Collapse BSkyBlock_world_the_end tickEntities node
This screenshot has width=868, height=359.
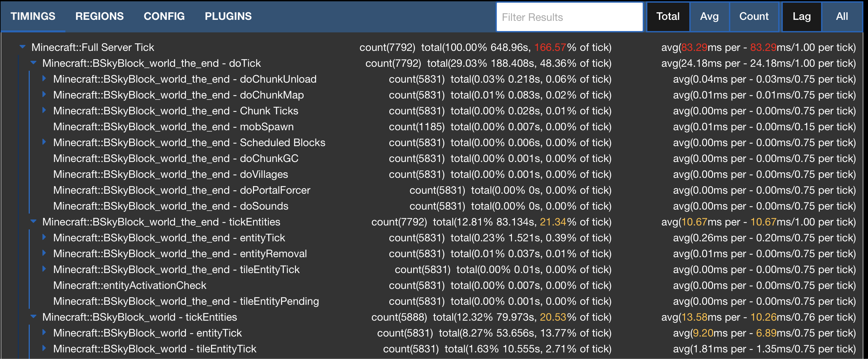point(33,221)
